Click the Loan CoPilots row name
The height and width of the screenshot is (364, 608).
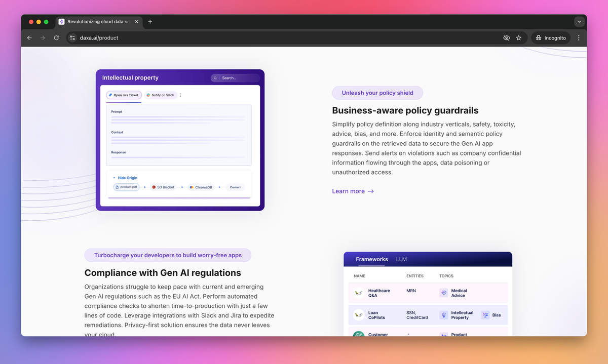tap(377, 315)
